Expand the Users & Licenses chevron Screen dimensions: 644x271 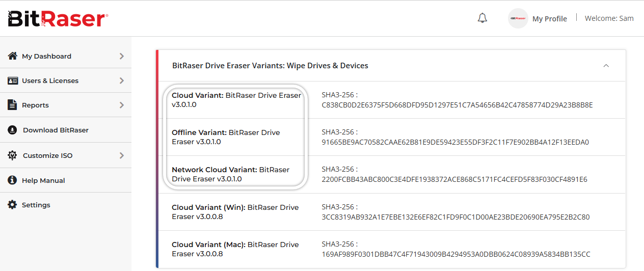[121, 80]
